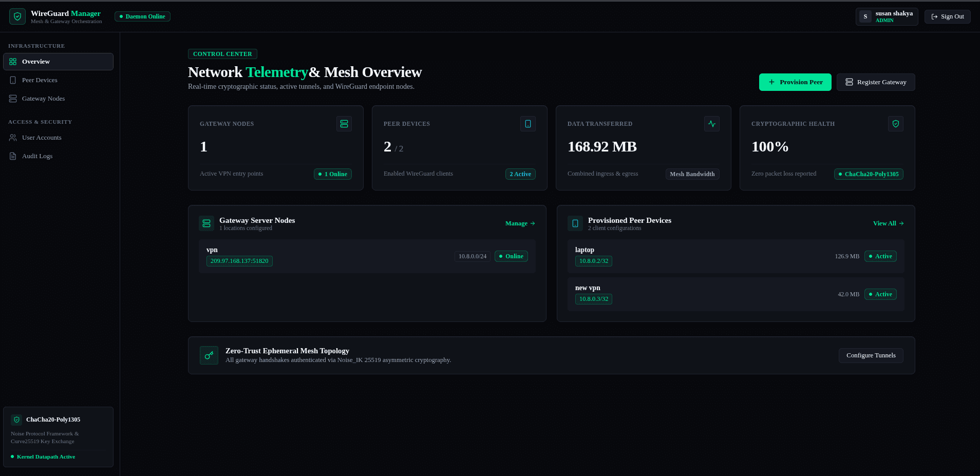Click the people icon beside User Accounts
This screenshot has width=980, height=476.
point(13,138)
